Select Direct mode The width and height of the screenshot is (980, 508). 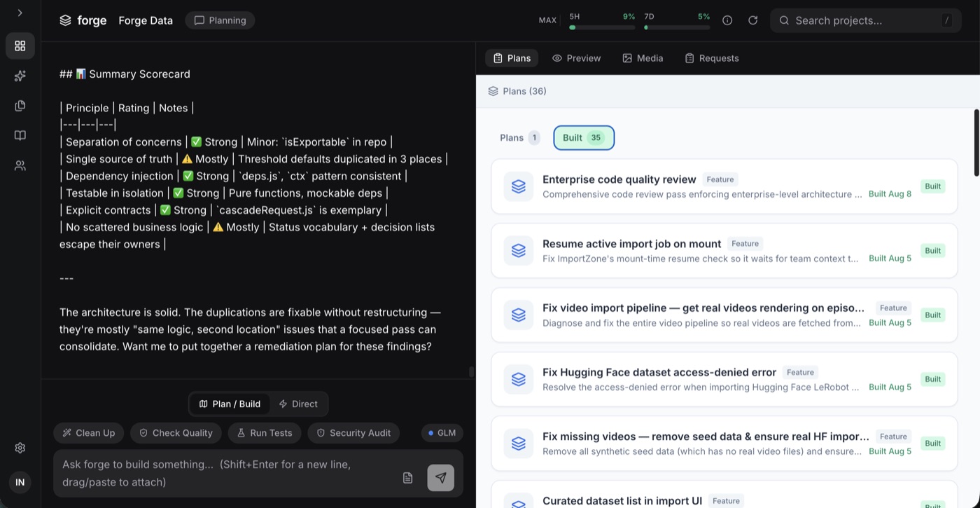point(298,404)
